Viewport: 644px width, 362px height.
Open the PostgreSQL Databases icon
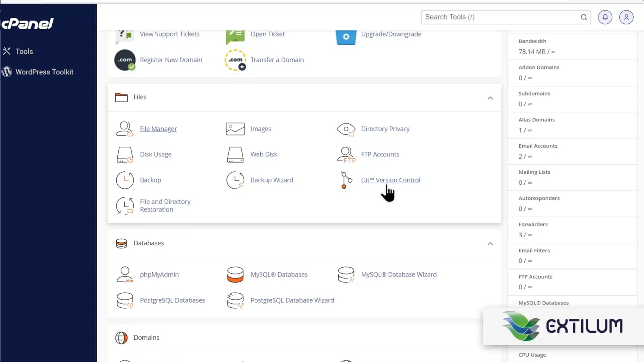(125, 300)
